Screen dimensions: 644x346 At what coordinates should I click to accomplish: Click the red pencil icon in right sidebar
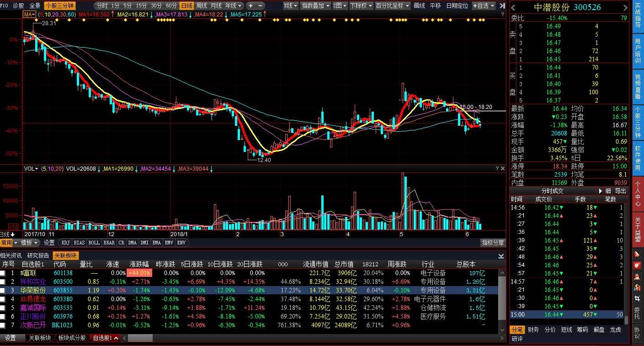pos(637,254)
